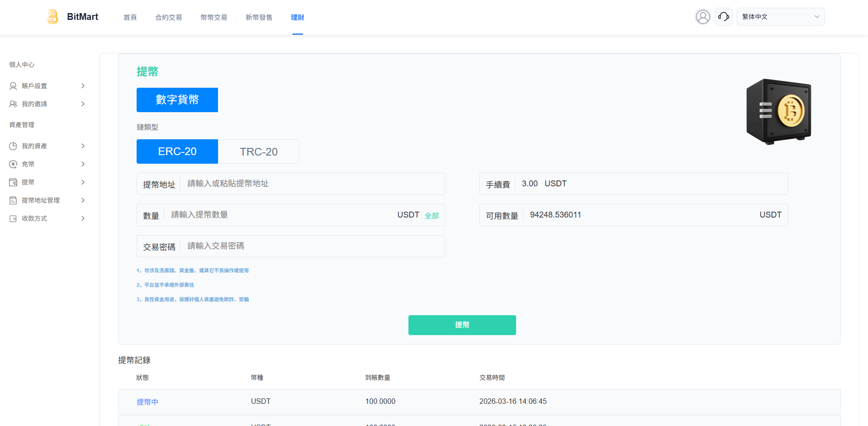Expand the 收款方式 sidebar chevron

click(83, 218)
